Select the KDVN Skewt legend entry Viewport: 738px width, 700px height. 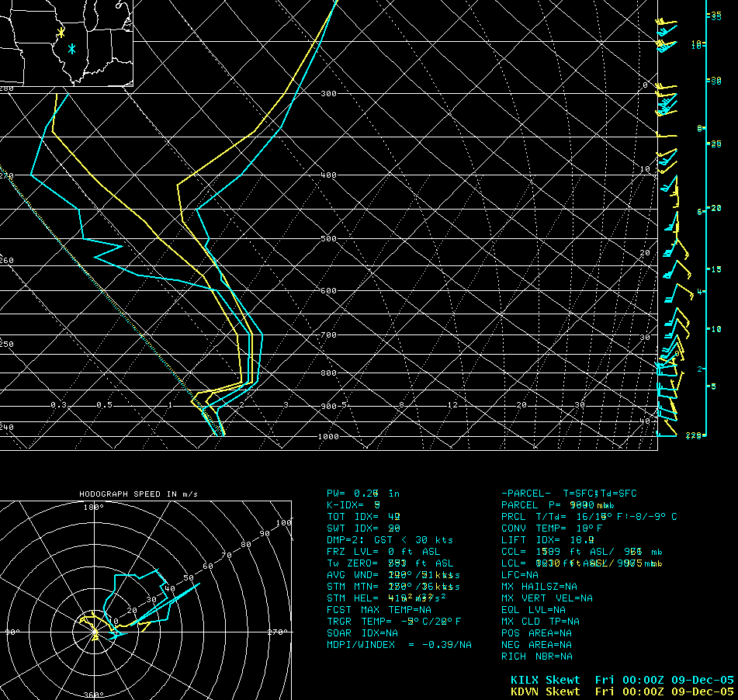[x=545, y=691]
